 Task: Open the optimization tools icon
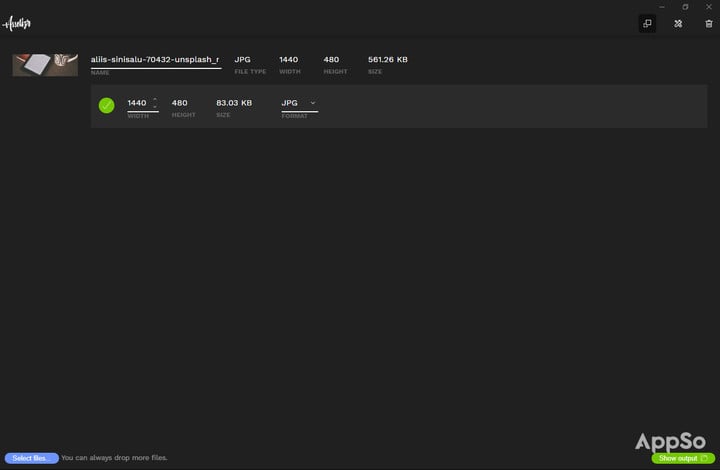[x=678, y=23]
